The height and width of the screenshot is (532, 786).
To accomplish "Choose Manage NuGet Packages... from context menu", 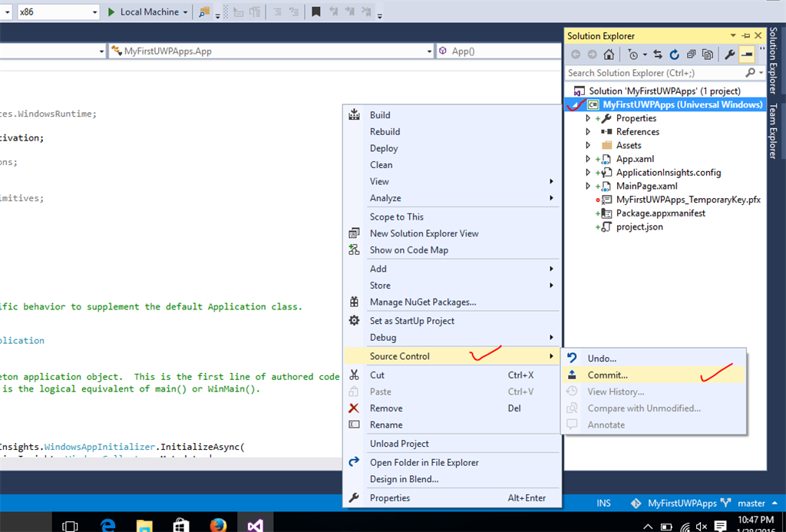I will [x=422, y=302].
